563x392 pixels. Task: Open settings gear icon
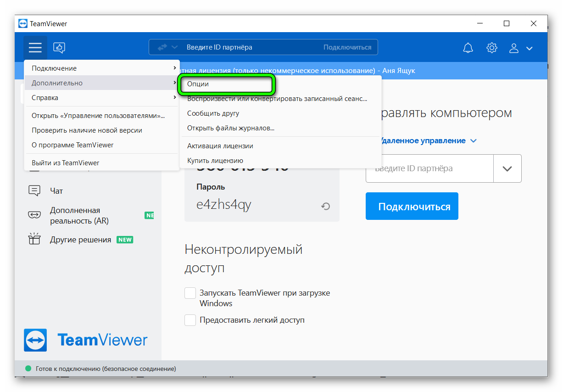[x=492, y=48]
